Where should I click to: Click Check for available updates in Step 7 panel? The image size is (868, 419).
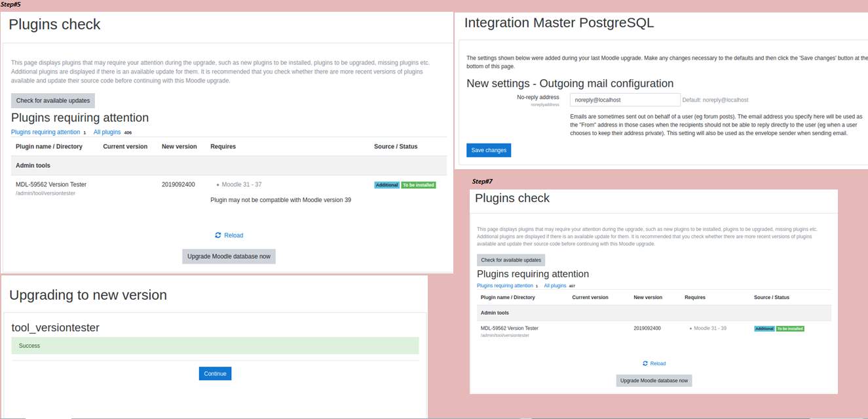click(x=511, y=260)
